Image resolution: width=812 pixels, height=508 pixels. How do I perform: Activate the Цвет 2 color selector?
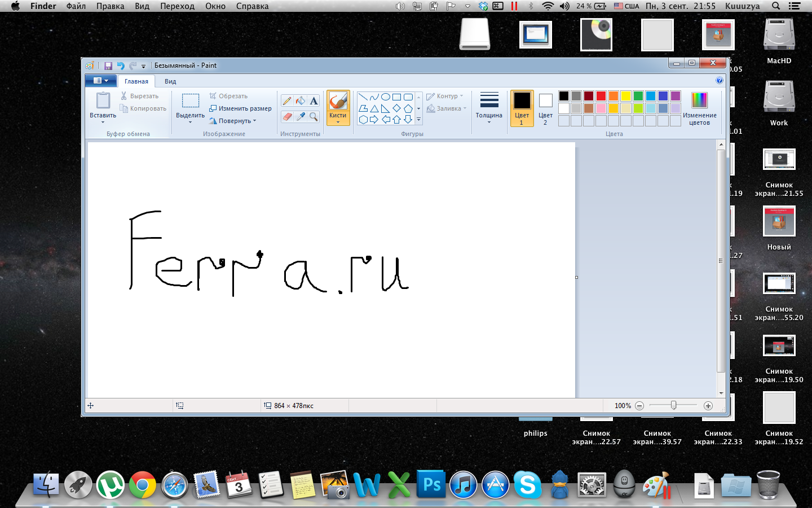[x=545, y=107]
